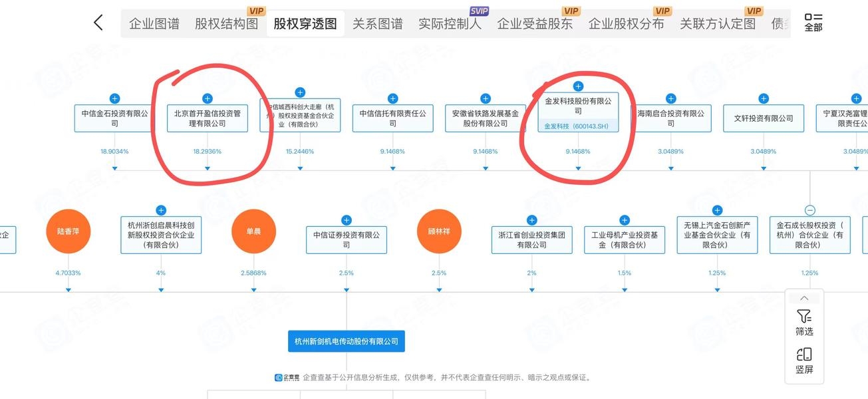Collapse side toolbar with up chevron

point(804,299)
